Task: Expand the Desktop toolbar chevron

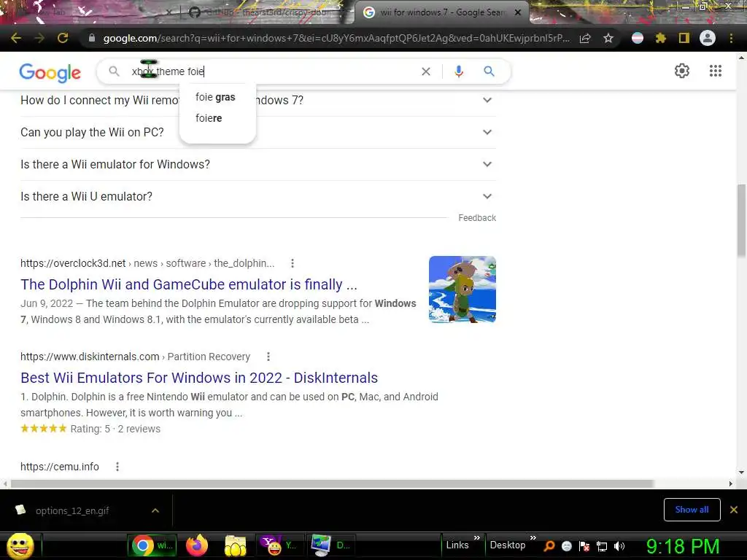Action: pos(533,537)
